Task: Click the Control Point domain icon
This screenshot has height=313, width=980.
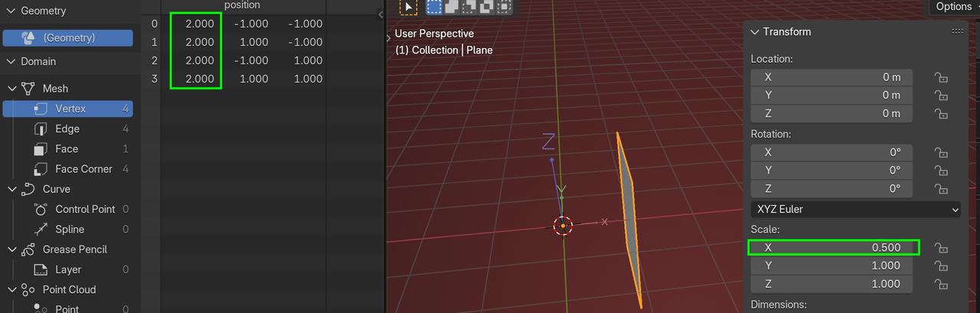Action: point(41,209)
